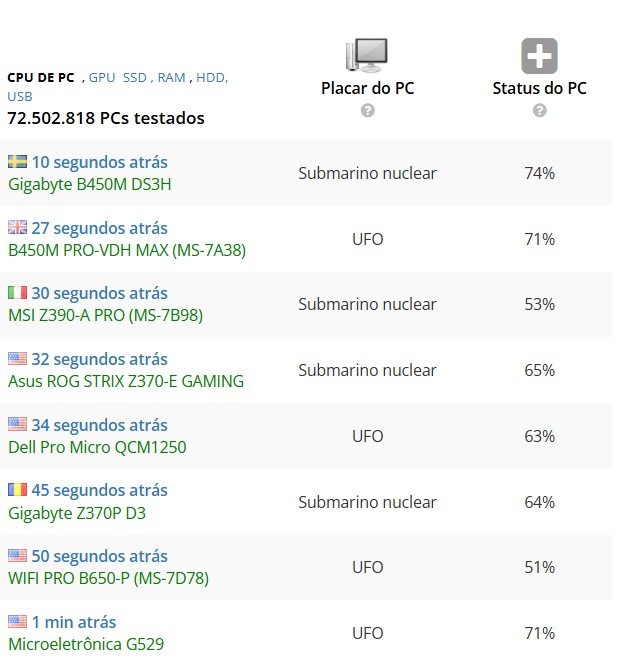Click the Placar do PC column header
Screen dimensions: 619x663
coord(367,88)
